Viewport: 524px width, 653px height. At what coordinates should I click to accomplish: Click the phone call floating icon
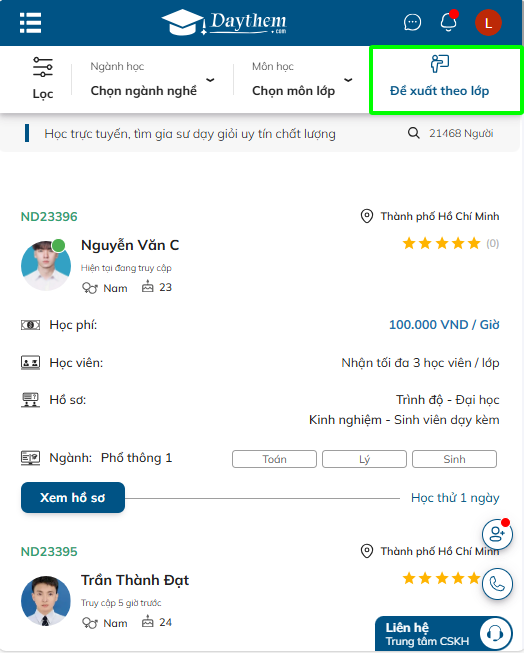(497, 584)
